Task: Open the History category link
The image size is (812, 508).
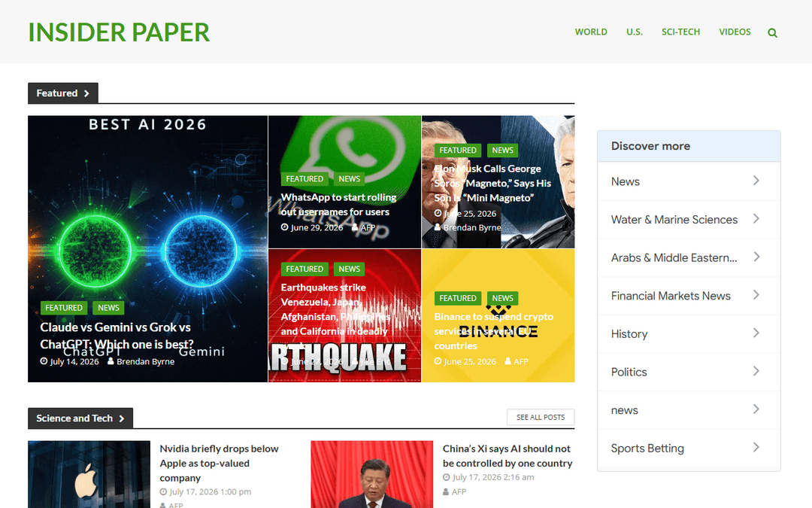Action: click(x=629, y=334)
